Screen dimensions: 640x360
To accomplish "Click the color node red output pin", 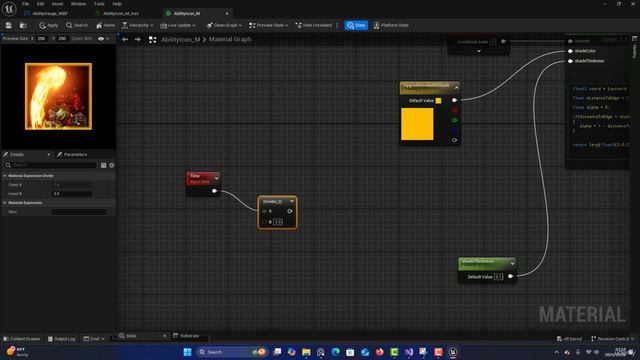I will 454,110.
